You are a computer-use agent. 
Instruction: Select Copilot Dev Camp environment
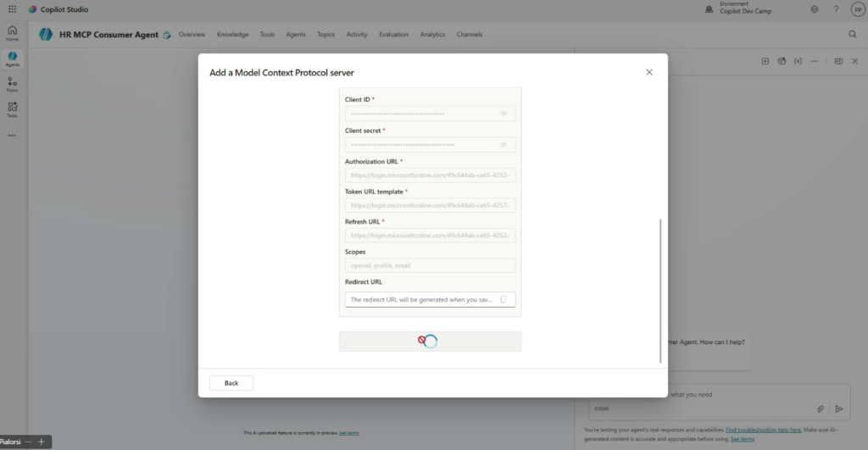point(746,11)
